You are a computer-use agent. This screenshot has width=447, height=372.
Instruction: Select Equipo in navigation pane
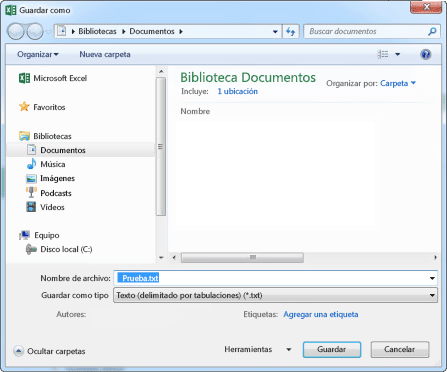click(x=47, y=235)
